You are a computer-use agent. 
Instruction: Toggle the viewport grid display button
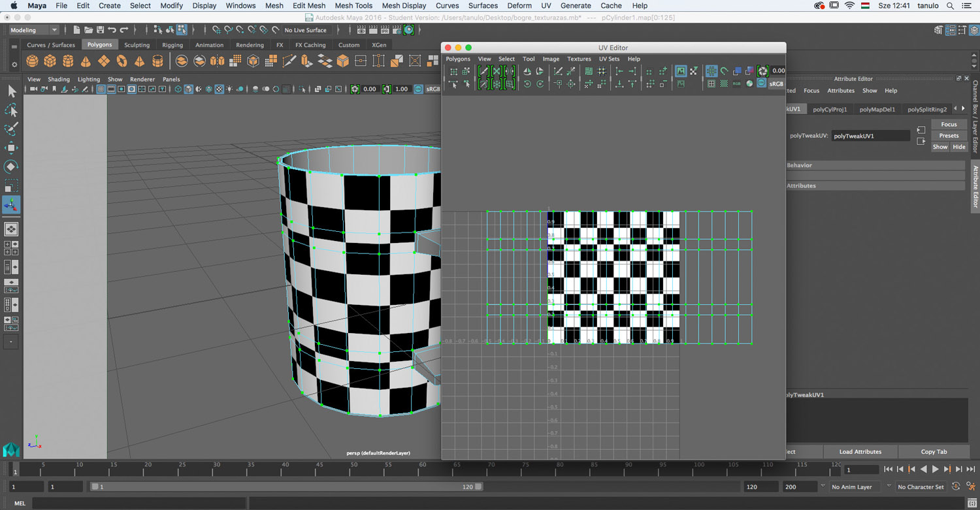(101, 89)
